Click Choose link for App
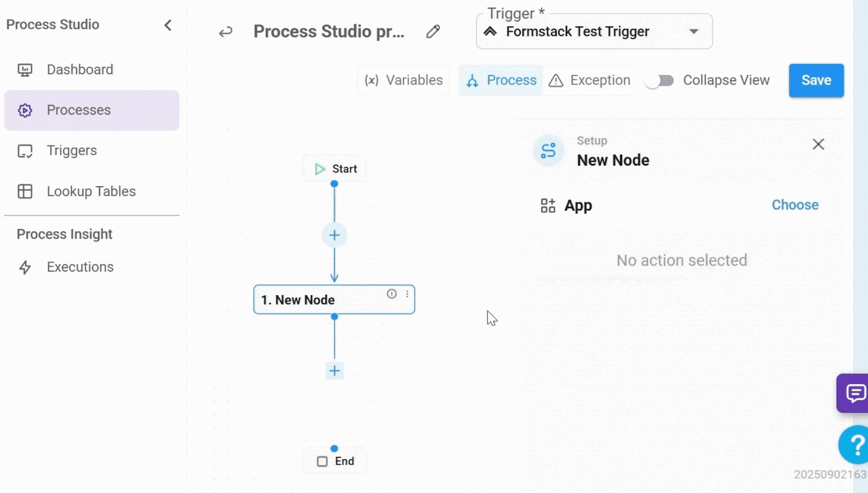868x493 pixels. 795,205
